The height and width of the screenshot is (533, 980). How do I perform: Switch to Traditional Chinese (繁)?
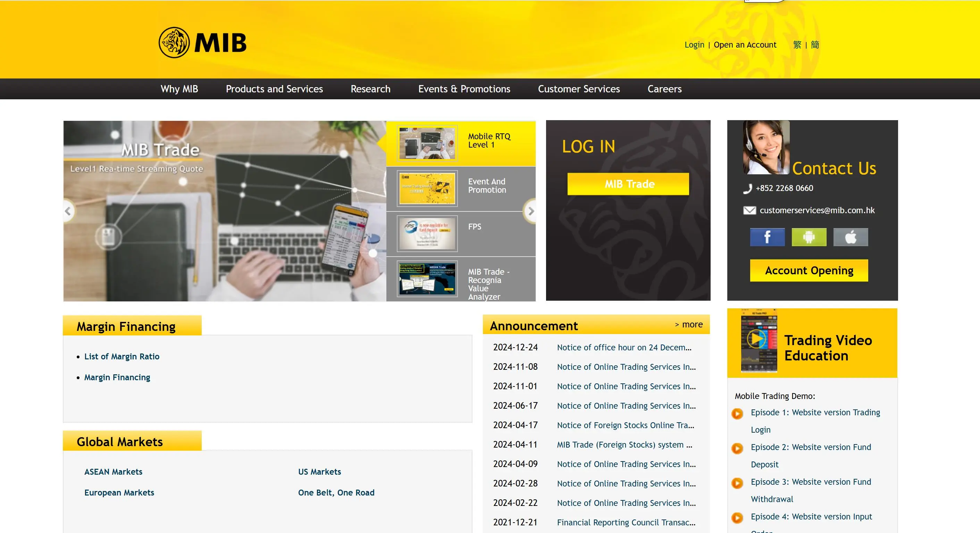click(797, 45)
